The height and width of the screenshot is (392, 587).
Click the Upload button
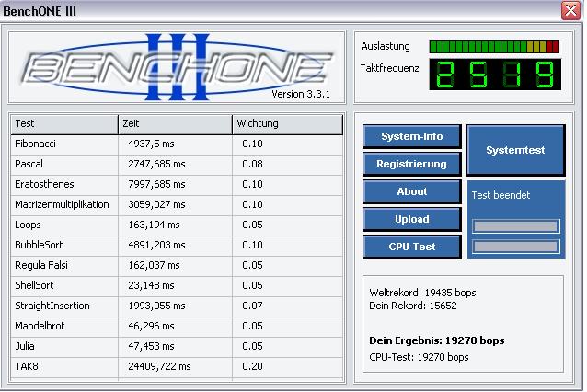(412, 219)
